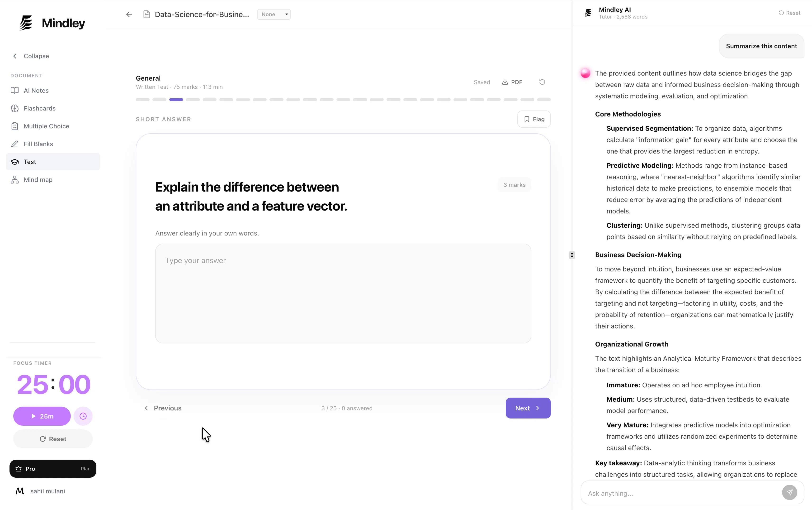
Task: Click the 3 marks badge
Action: tap(515, 185)
